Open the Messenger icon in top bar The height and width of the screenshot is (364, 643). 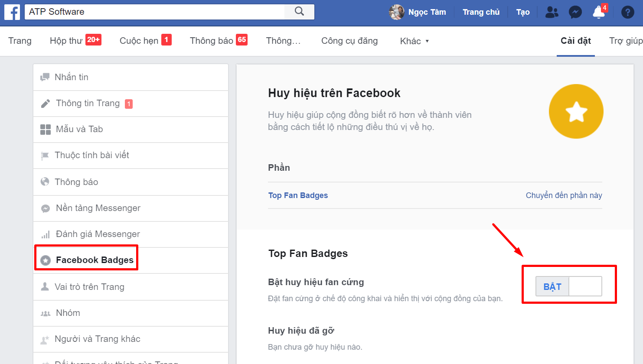(x=575, y=12)
